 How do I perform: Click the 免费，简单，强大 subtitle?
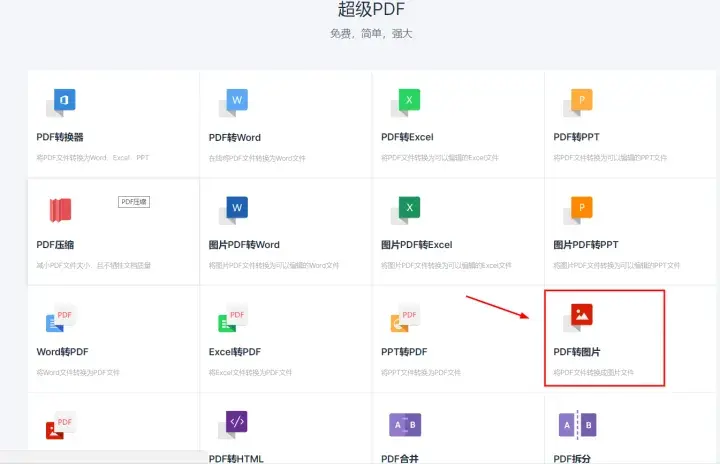371,34
